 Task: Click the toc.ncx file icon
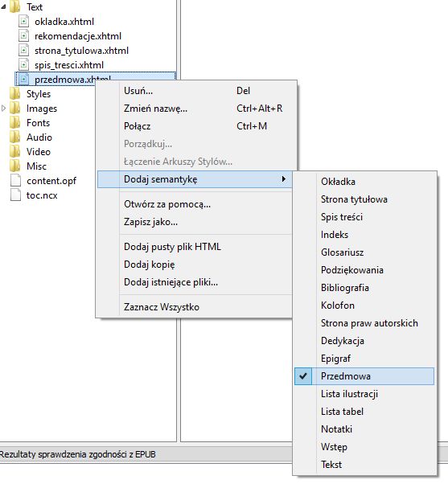[x=15, y=195]
